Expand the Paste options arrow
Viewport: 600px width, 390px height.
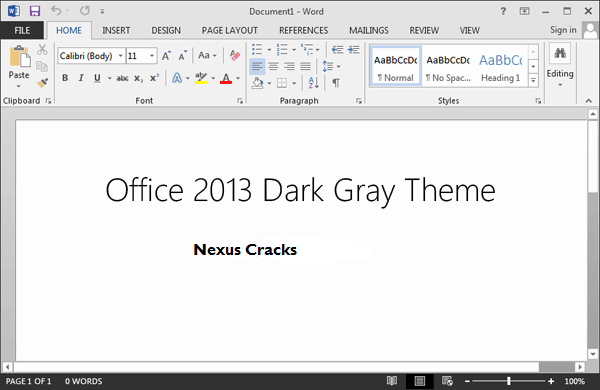[18, 86]
